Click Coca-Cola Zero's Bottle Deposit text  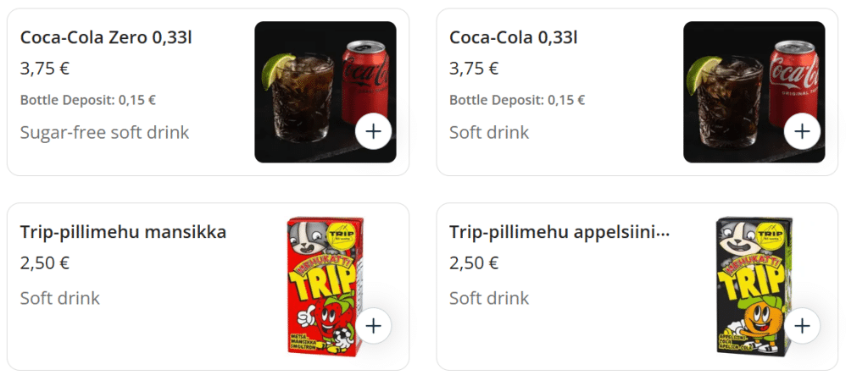coord(88,100)
